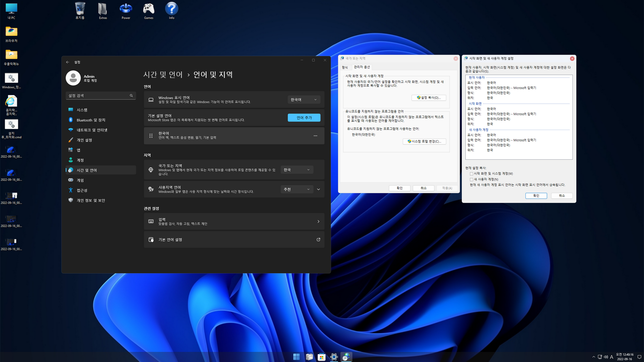Click 취소 in 시작 화면 계정 설정 dialog

(x=562, y=196)
